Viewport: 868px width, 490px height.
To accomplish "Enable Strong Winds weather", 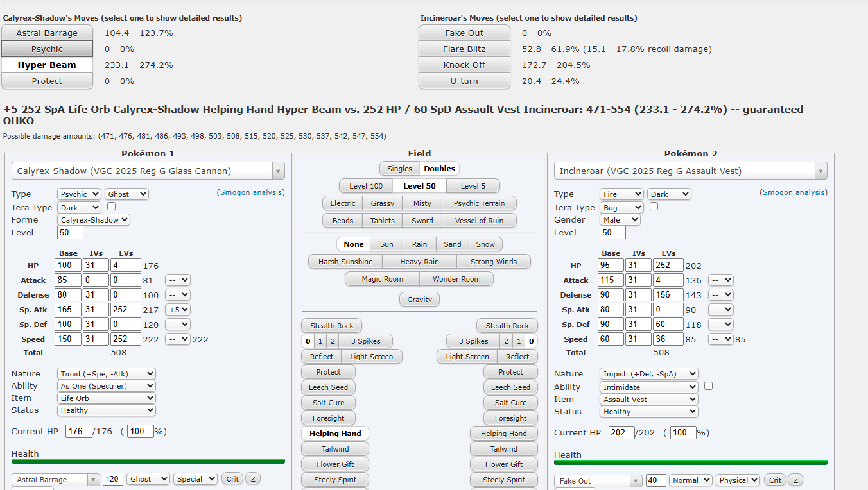I will (x=494, y=262).
